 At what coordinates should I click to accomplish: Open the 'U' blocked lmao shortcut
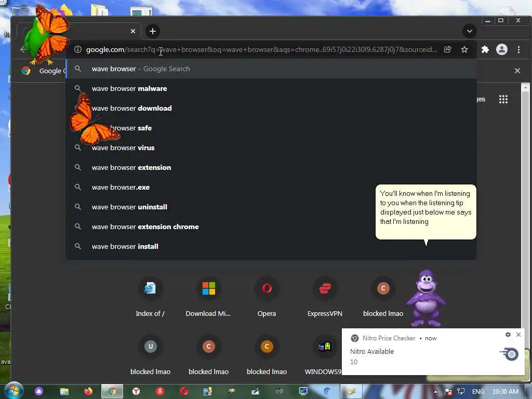click(x=150, y=355)
